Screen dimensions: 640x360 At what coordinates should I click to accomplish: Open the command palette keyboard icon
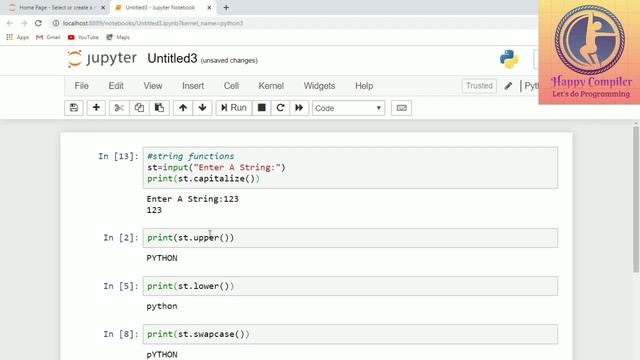point(401,108)
